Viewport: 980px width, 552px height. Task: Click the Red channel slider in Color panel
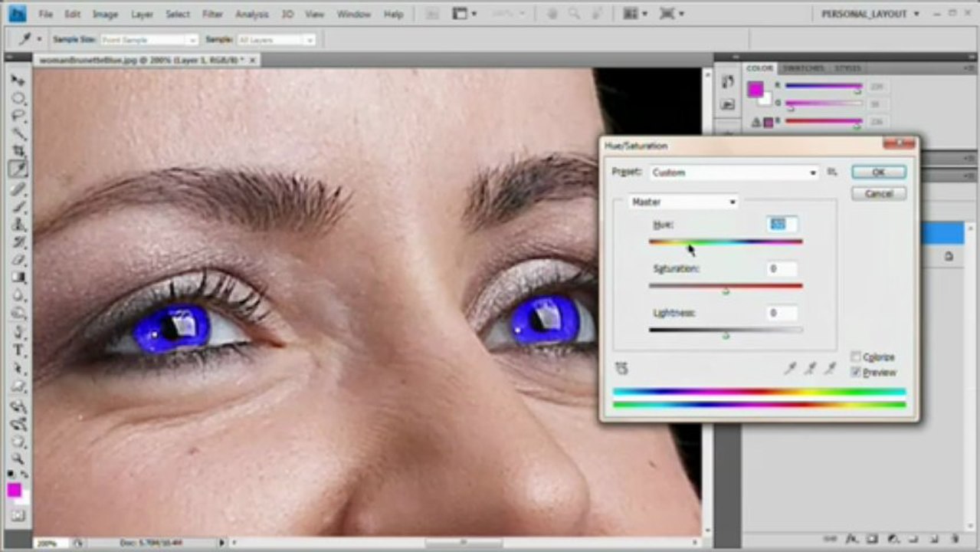[x=824, y=87]
